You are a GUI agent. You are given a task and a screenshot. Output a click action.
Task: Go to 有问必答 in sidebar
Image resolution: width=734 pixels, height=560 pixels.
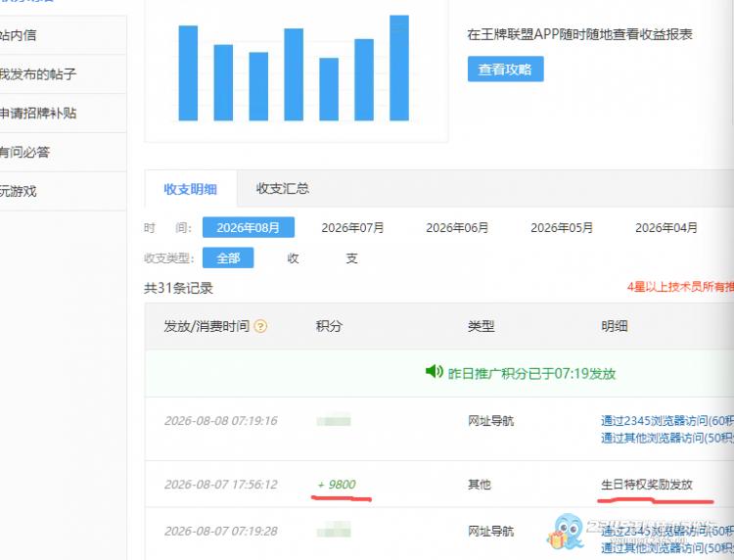[24, 152]
